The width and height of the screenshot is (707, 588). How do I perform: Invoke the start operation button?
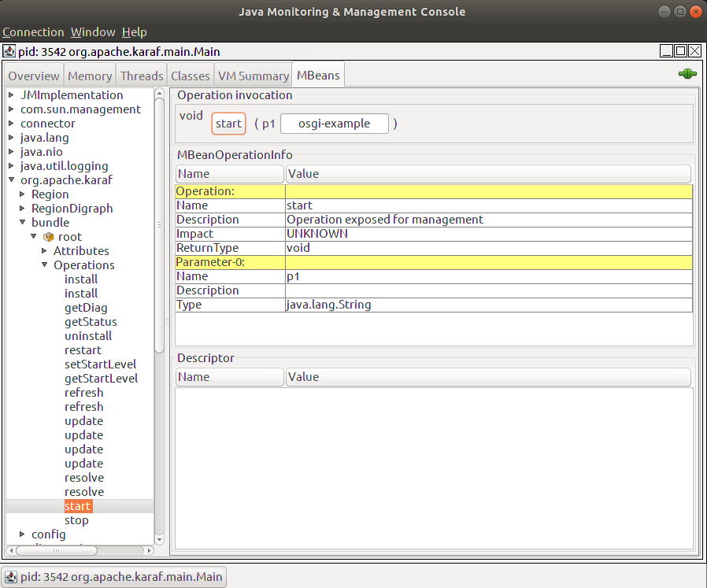228,124
